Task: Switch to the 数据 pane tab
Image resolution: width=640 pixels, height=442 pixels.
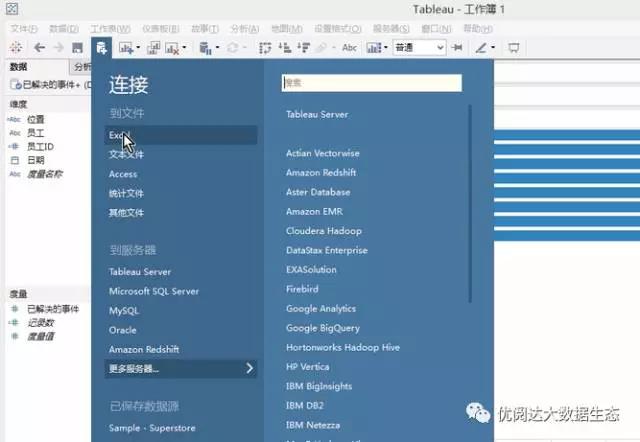Action: click(18, 67)
